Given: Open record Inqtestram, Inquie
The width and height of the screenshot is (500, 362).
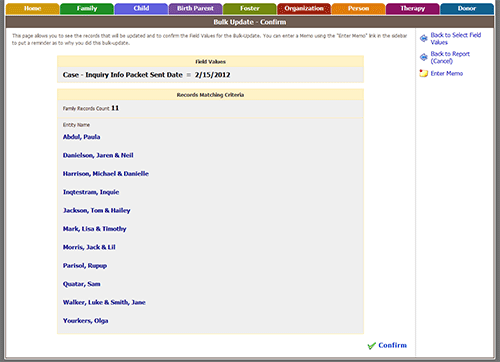Looking at the screenshot, I should point(91,192).
